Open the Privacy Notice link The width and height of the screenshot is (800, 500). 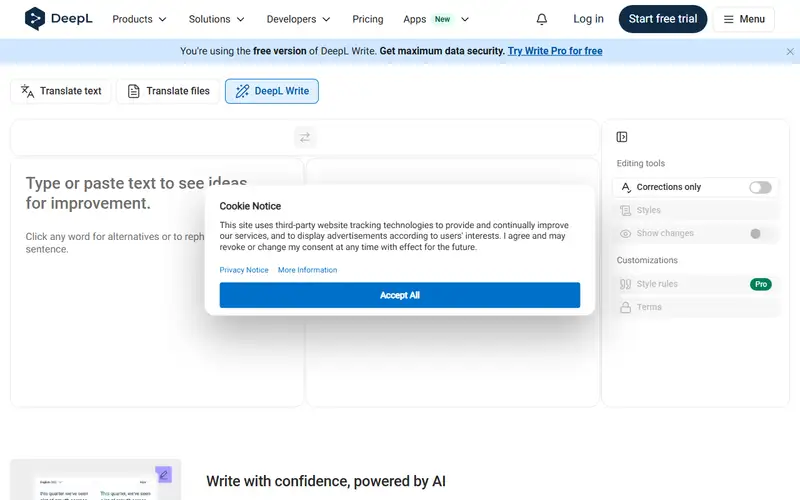point(244,270)
